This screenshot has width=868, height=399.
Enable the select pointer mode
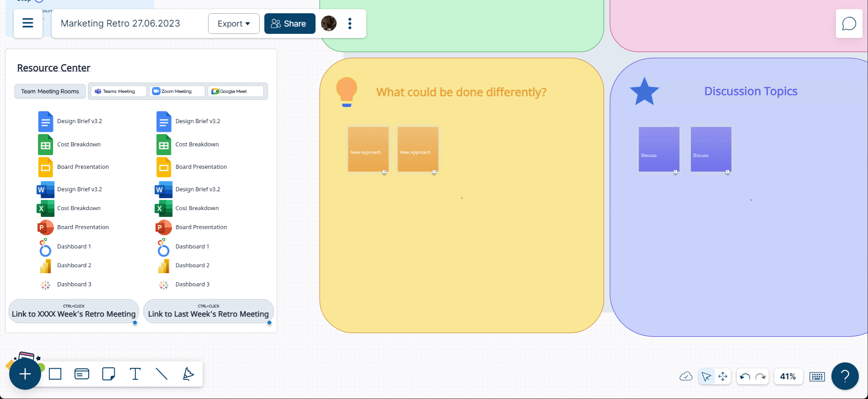pyautogui.click(x=706, y=377)
